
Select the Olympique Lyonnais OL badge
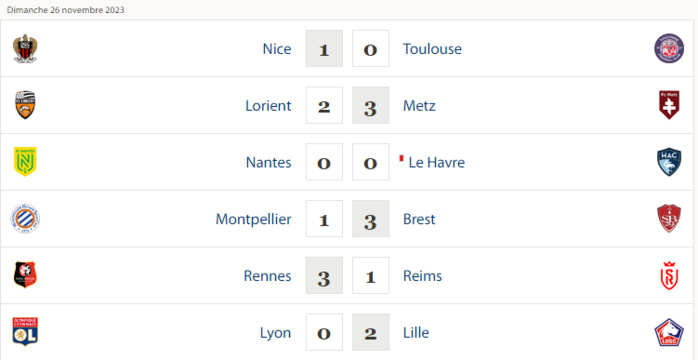[x=25, y=332]
